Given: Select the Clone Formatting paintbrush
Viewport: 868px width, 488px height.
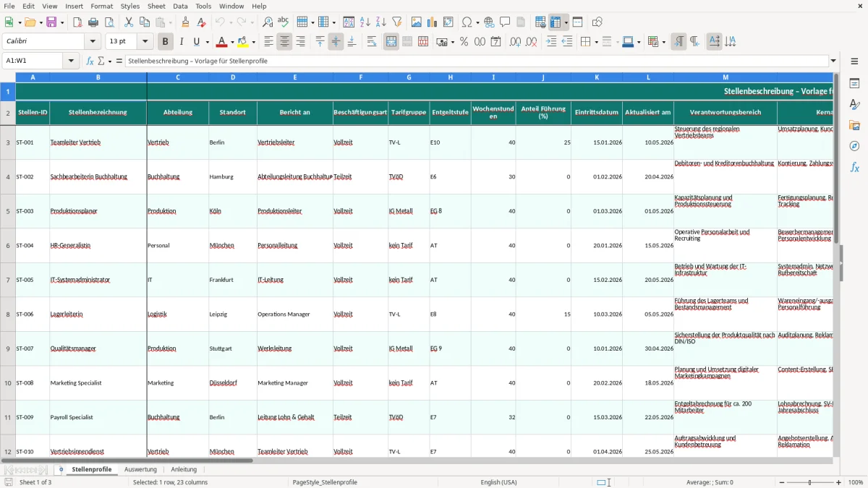Looking at the screenshot, I should [185, 22].
